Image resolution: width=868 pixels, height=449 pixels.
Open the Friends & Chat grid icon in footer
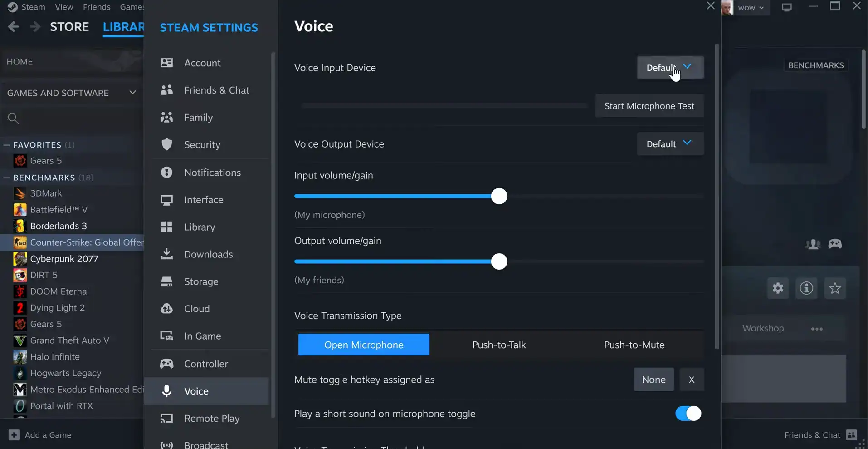[x=851, y=435]
